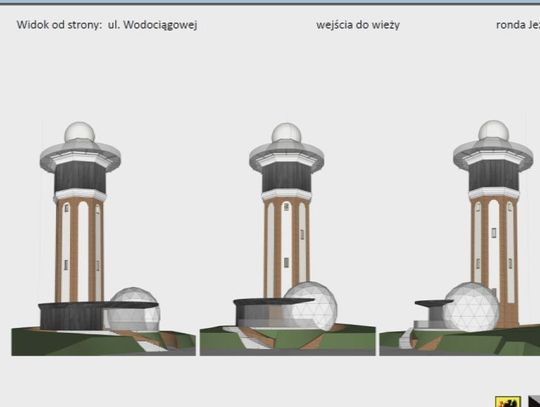Click the glass dome atop the right tower
Image resolution: width=540 pixels, height=407 pixels.
click(493, 131)
